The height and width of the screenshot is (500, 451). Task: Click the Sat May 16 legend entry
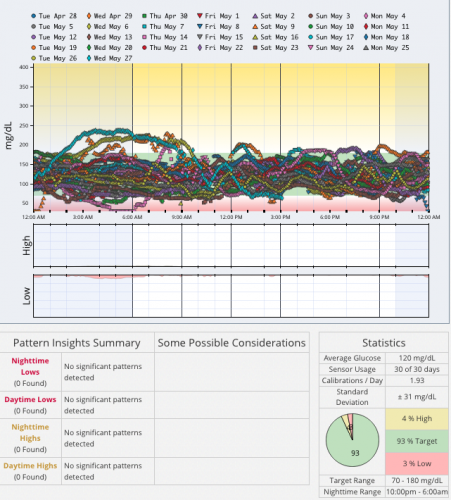275,37
